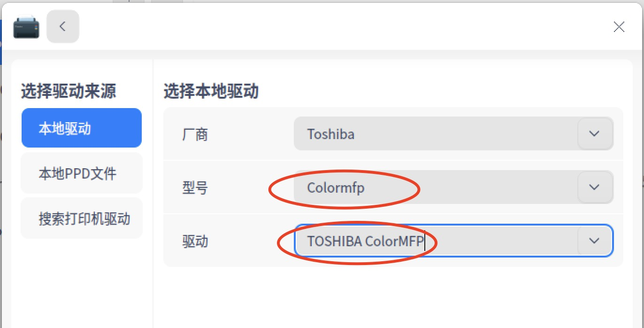Click the empty title bar area
Screen dimensions: 644x328
(x=343, y=27)
